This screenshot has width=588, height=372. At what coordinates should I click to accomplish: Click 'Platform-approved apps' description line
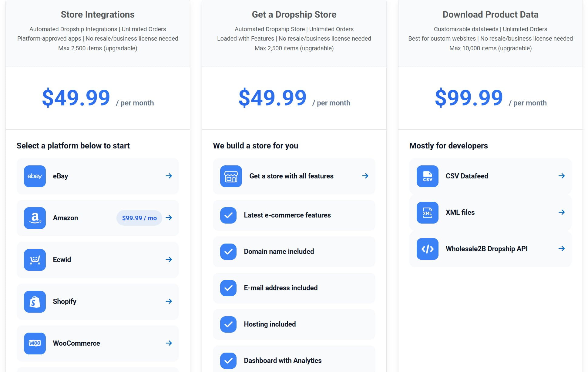click(98, 38)
